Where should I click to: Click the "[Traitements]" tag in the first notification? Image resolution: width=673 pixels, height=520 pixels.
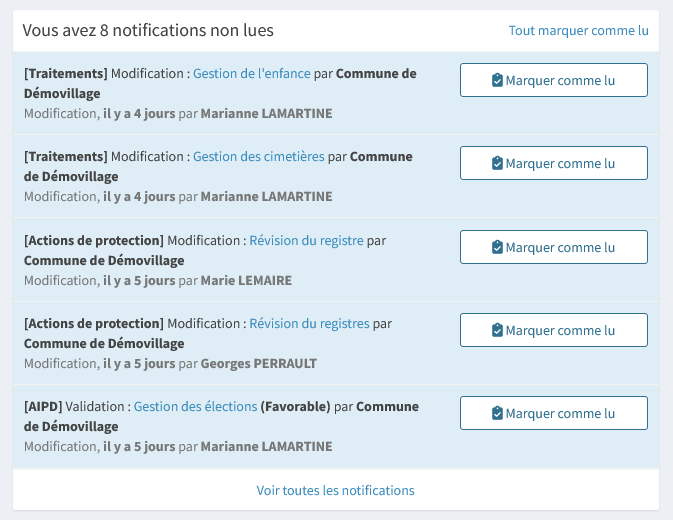point(65,73)
